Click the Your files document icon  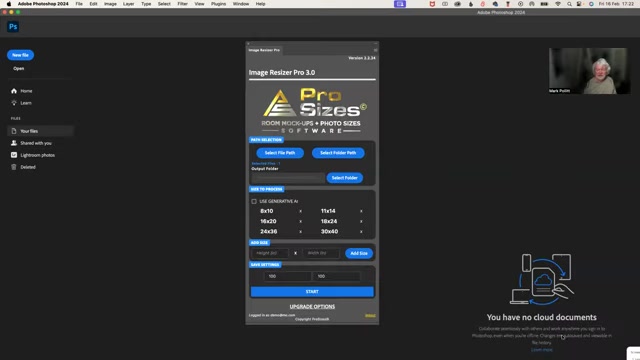pos(14,131)
